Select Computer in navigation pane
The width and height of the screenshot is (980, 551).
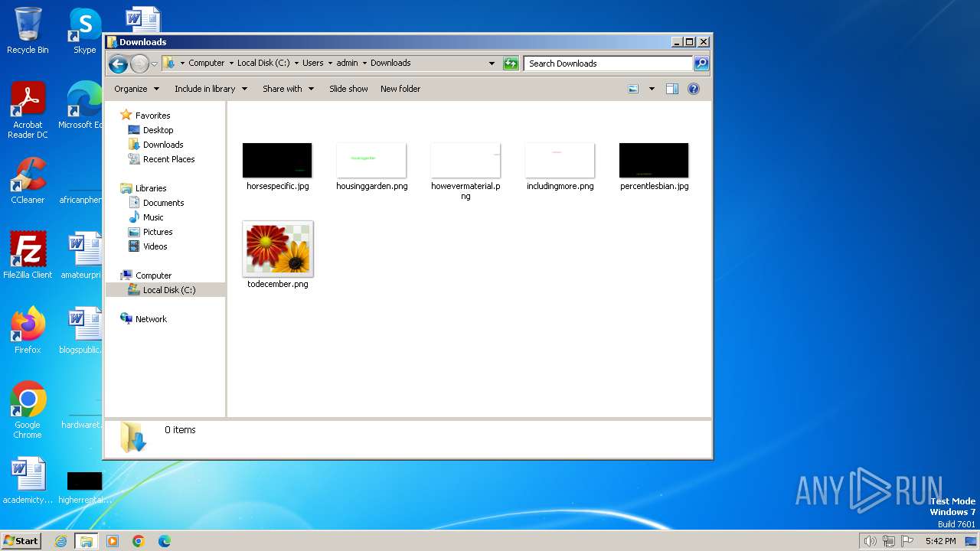(x=153, y=275)
